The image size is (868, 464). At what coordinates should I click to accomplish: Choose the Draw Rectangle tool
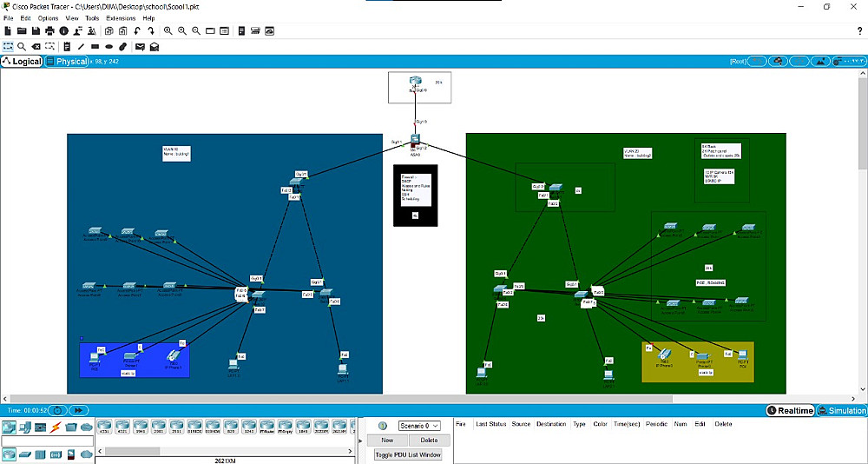[x=95, y=47]
